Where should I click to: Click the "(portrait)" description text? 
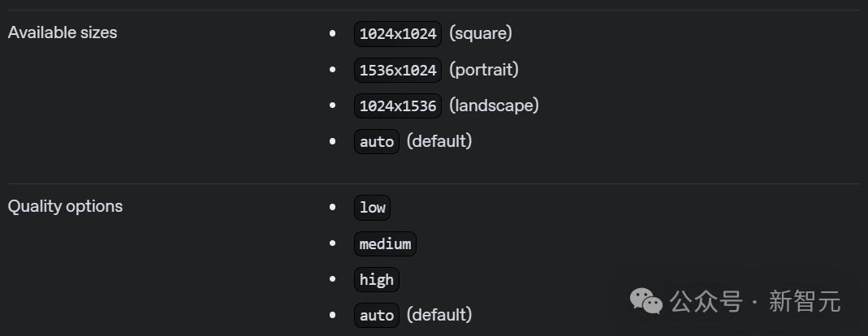[x=484, y=69]
